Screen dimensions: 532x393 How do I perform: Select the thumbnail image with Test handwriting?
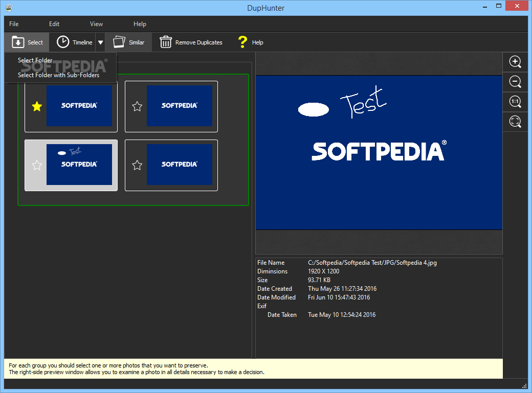(79, 165)
